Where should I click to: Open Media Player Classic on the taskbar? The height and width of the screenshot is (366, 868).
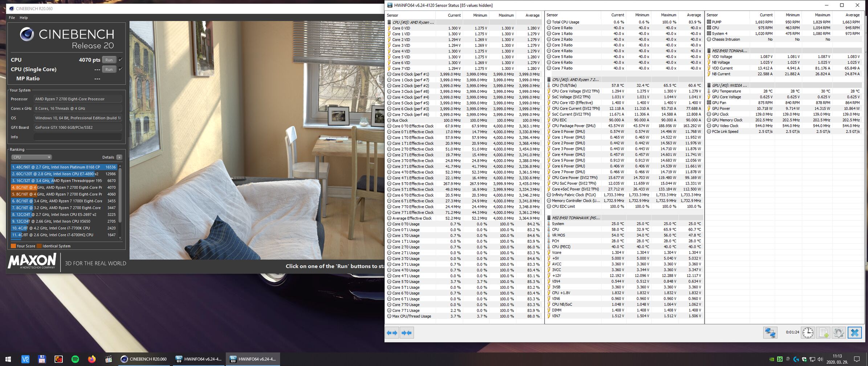coord(108,359)
